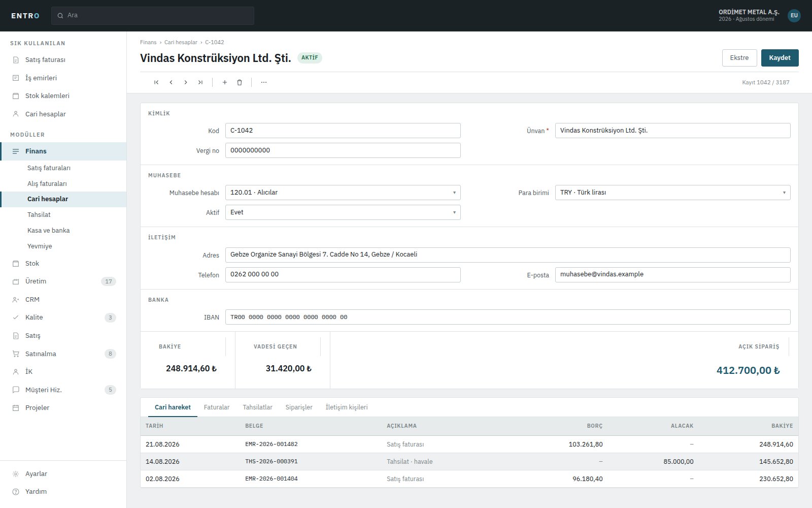Click the İş emirleri sidebar icon
Viewport: 812px width, 508px height.
[x=16, y=78]
